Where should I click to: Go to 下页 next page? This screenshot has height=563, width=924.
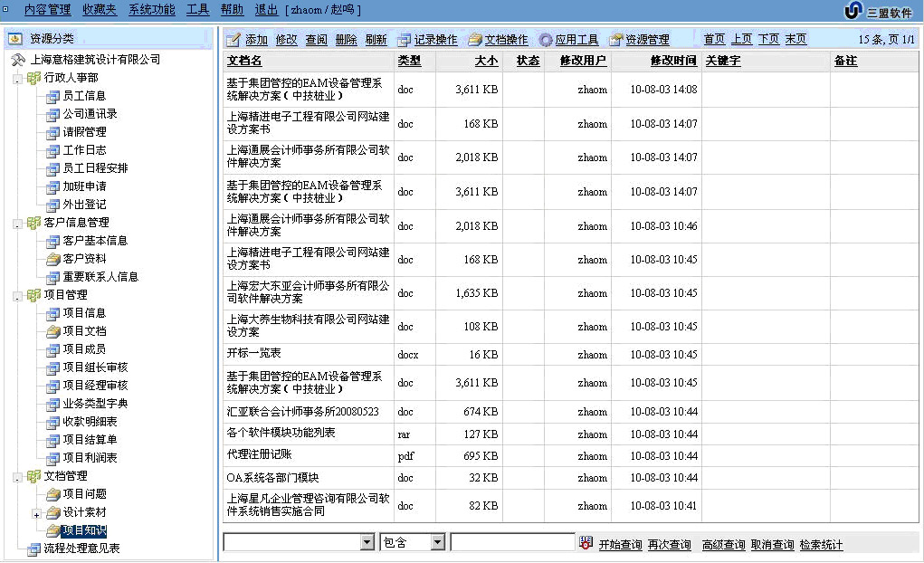point(768,39)
